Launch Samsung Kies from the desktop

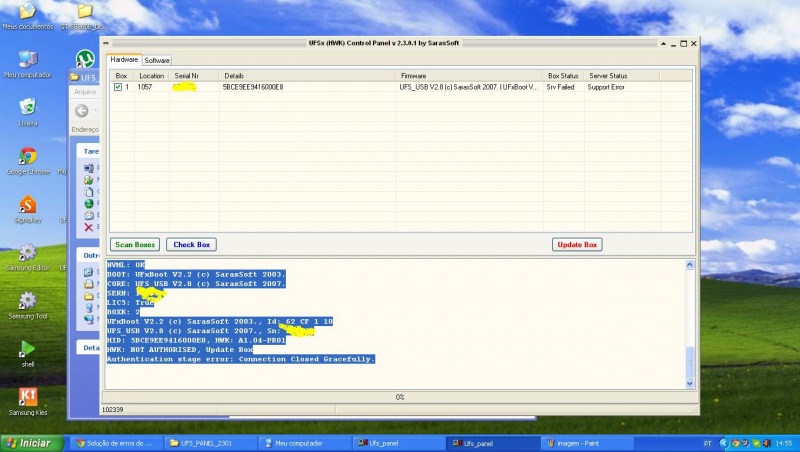[x=28, y=401]
